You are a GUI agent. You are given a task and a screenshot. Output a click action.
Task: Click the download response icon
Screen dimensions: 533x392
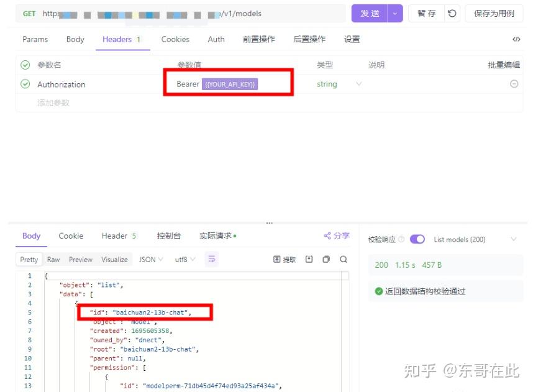pos(309,259)
